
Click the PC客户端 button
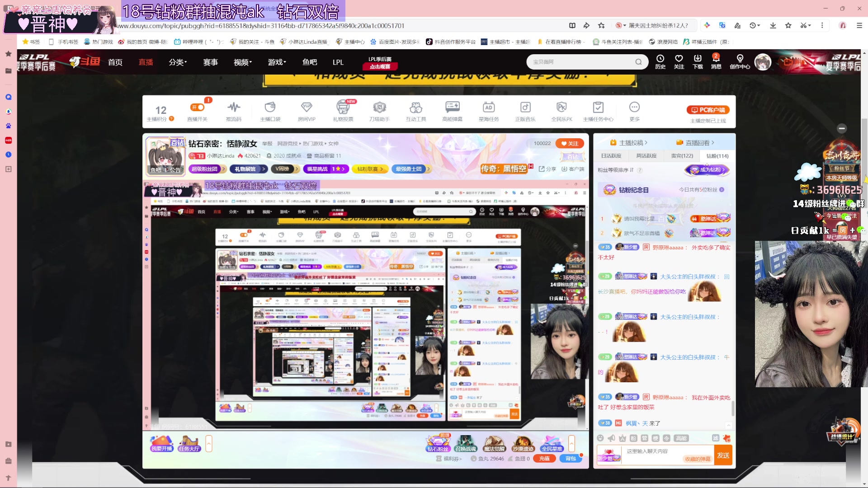click(708, 110)
